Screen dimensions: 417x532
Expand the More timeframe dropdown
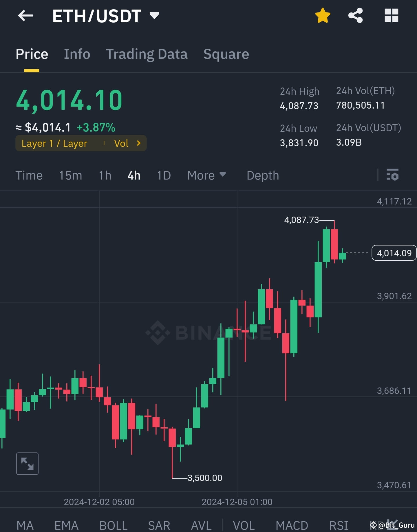pyautogui.click(x=206, y=175)
